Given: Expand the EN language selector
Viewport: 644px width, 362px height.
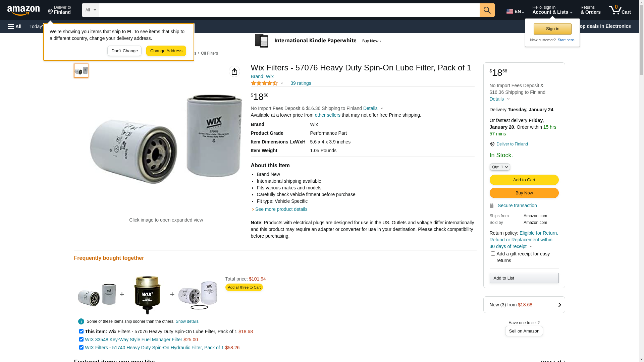Looking at the screenshot, I should [515, 11].
